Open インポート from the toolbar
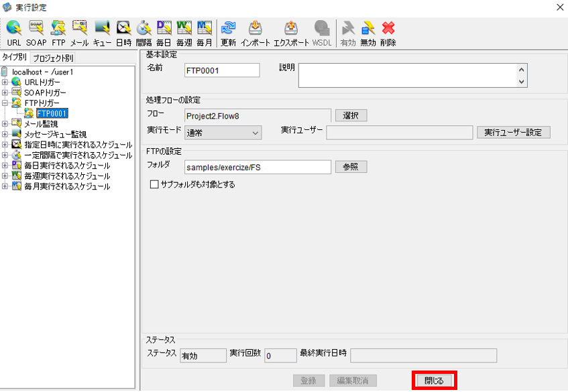The height and width of the screenshot is (392, 568). 255,34
